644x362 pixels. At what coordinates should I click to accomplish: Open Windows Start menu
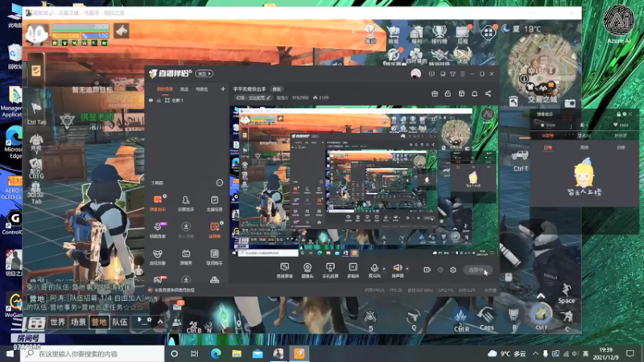(10, 353)
